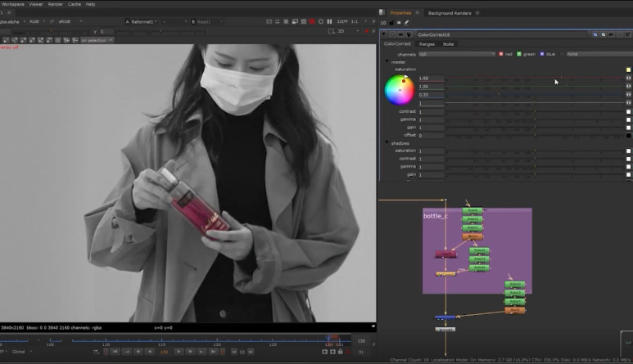Image resolution: width=633 pixels, height=364 pixels.
Task: Collapse the shadows section
Action: pyautogui.click(x=387, y=142)
